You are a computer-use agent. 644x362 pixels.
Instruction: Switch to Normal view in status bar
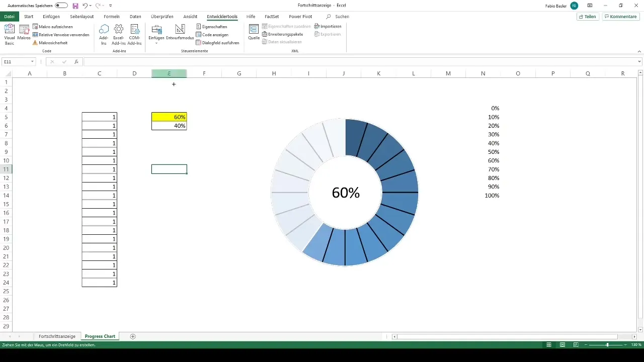[x=549, y=345]
